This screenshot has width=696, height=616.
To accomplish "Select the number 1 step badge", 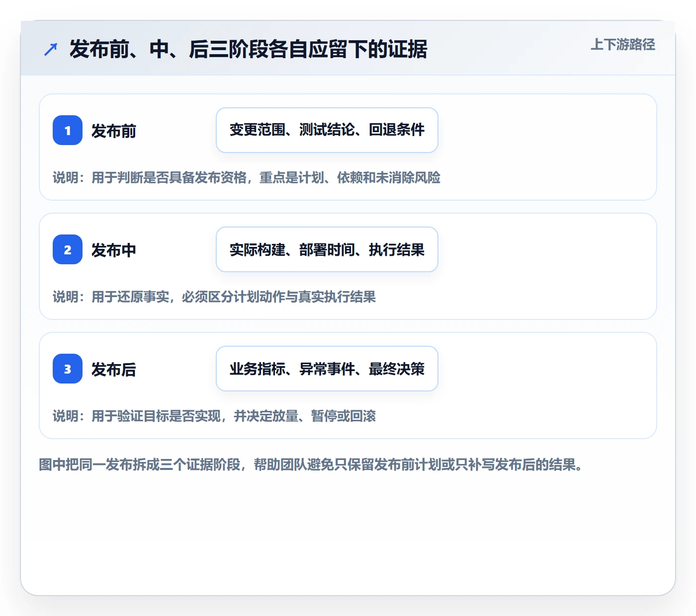I will click(68, 130).
